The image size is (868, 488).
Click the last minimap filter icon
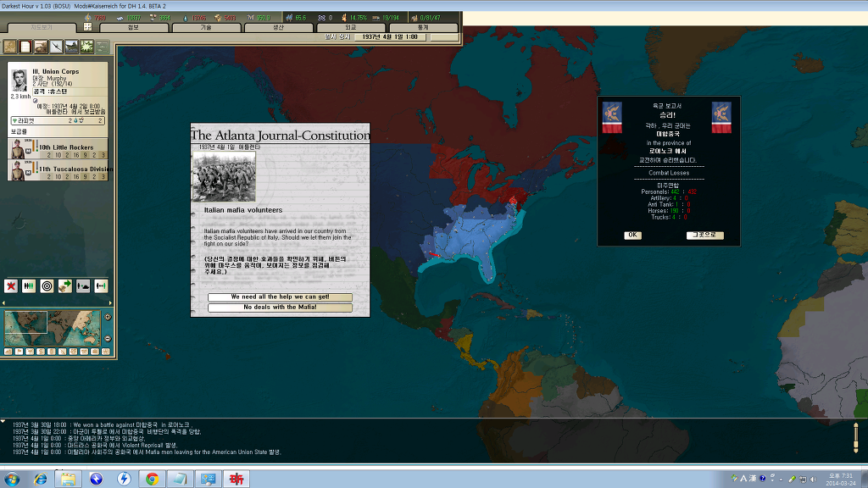[106, 352]
